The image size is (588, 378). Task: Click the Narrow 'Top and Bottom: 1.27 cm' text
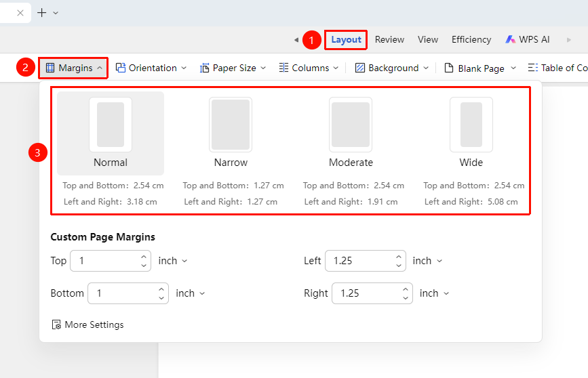[x=233, y=186]
